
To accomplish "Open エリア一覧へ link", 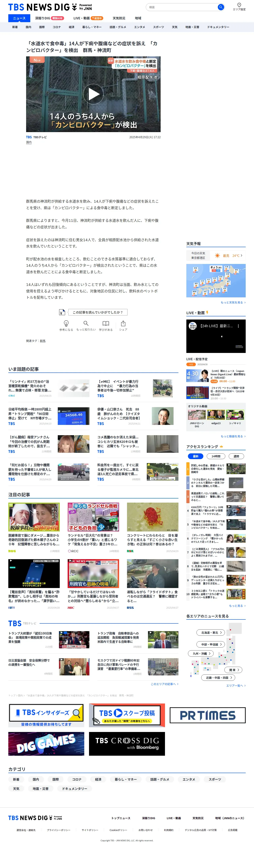I will tap(236, 686).
